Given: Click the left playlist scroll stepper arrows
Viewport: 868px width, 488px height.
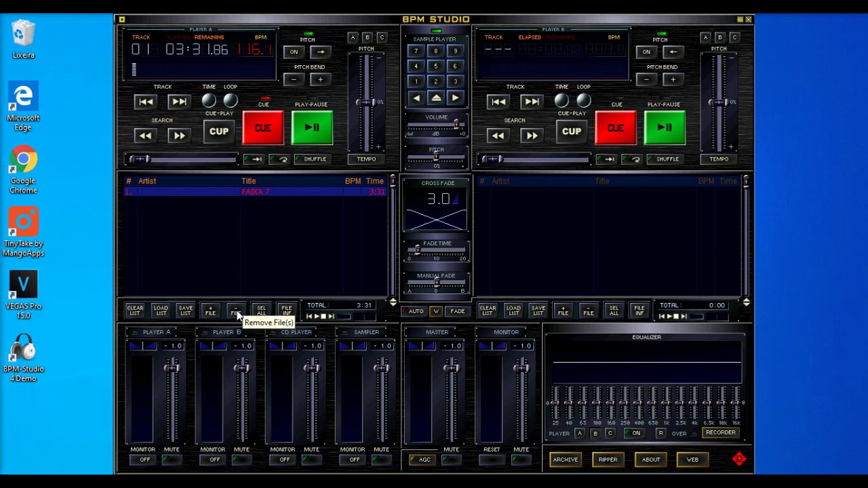Looking at the screenshot, I should (x=393, y=302).
